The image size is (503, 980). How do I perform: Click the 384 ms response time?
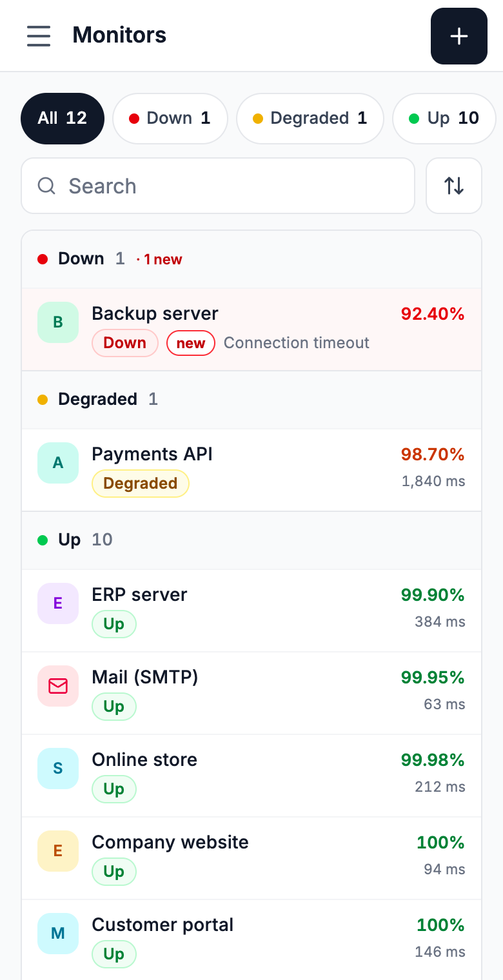[x=440, y=622]
